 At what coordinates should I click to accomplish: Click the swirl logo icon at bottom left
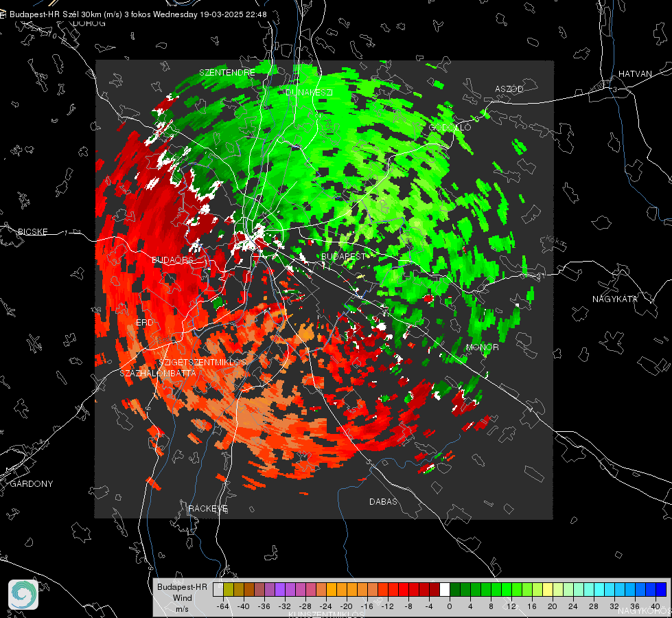(23, 595)
